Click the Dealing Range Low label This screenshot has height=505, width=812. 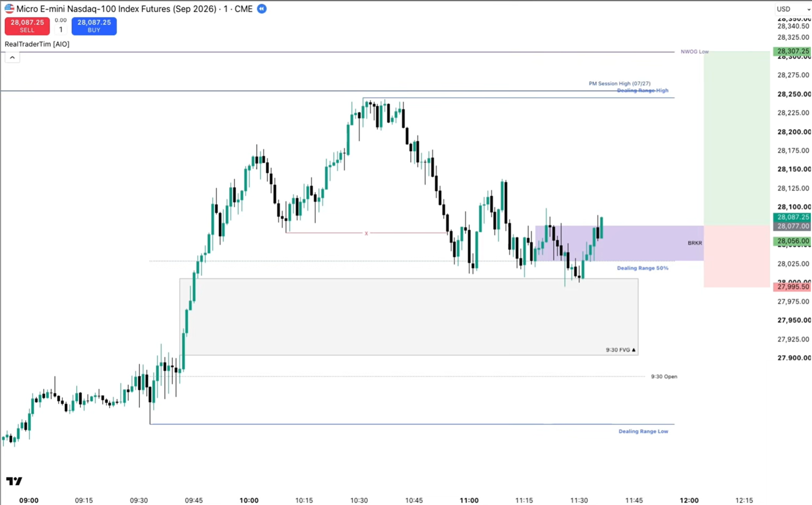point(643,431)
